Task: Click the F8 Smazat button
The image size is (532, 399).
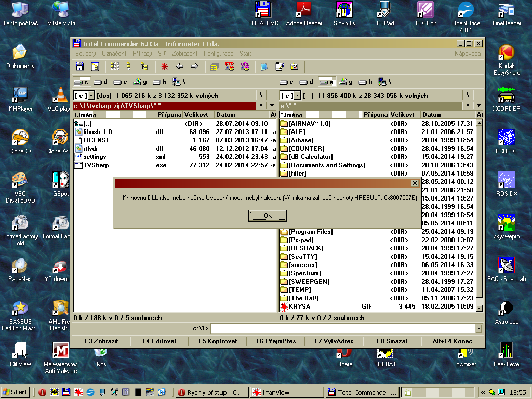Action: coord(392,341)
